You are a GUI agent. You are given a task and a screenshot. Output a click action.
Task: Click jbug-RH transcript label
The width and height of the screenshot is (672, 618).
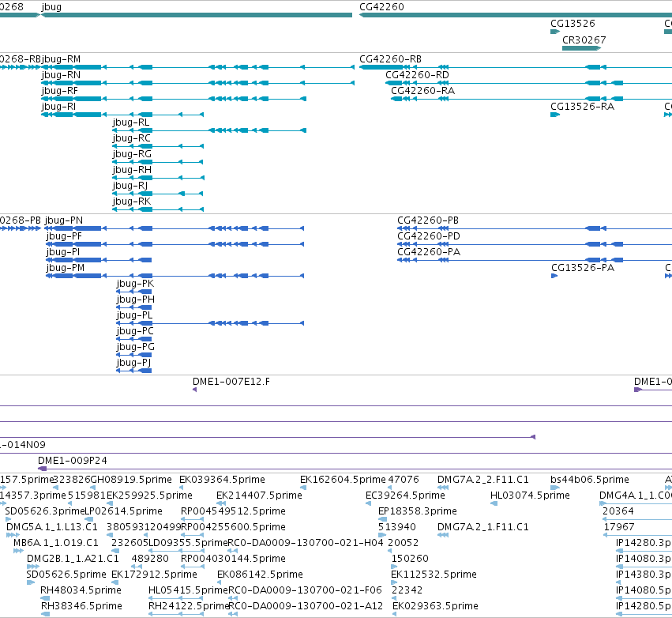click(x=132, y=170)
